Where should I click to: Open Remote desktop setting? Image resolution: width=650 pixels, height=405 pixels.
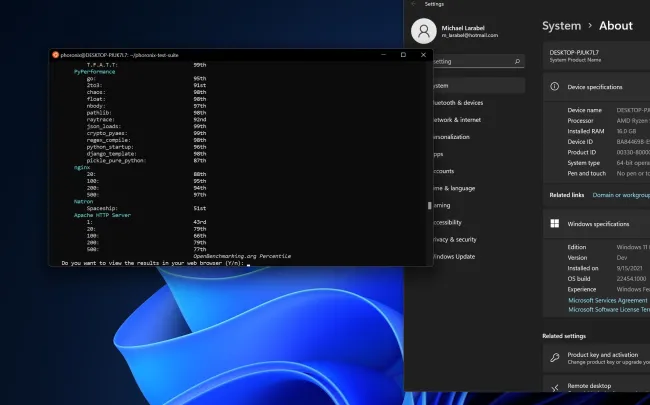click(x=597, y=386)
